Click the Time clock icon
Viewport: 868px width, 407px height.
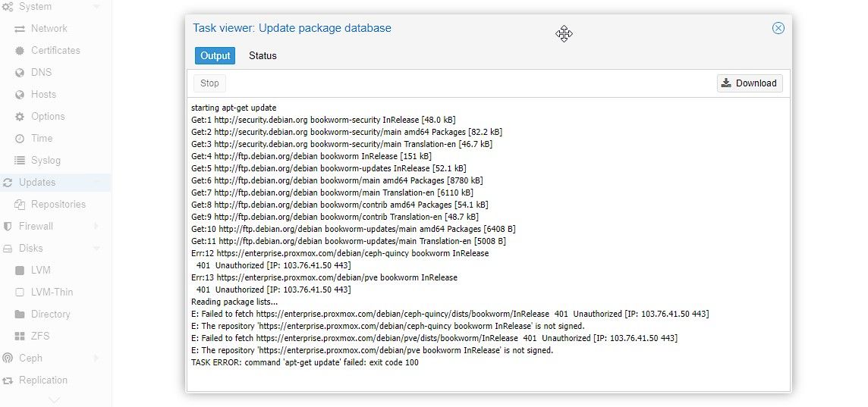click(20, 139)
